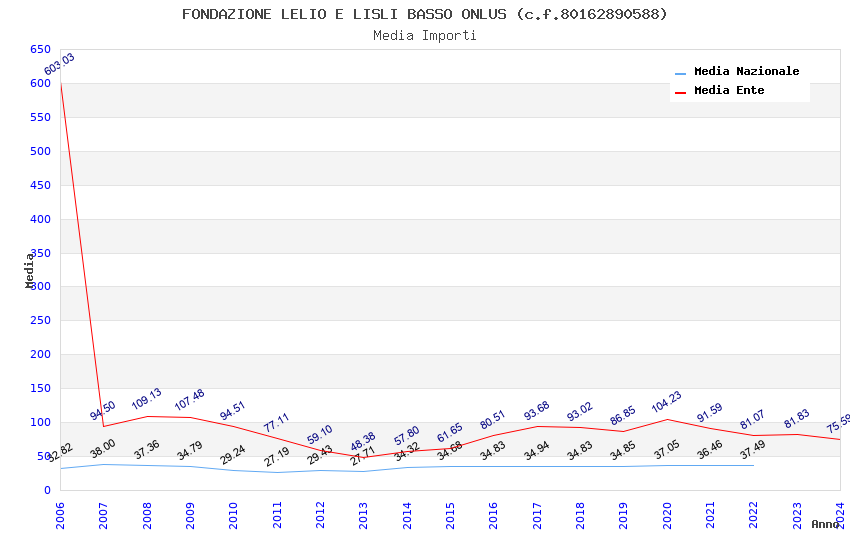The height and width of the screenshot is (550, 850).
Task: Click the Media Importi subtitle
Action: coord(424,35)
